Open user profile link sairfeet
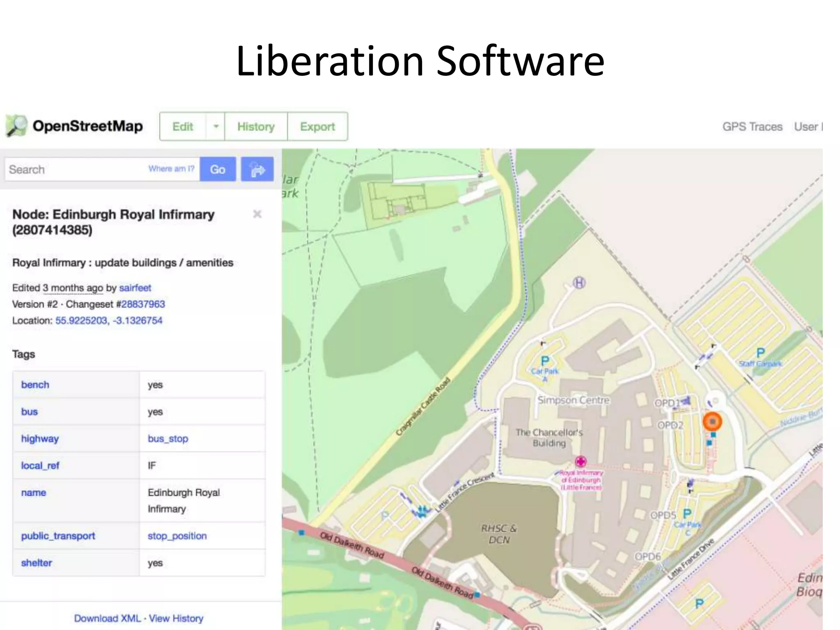840x630 pixels. pos(135,288)
